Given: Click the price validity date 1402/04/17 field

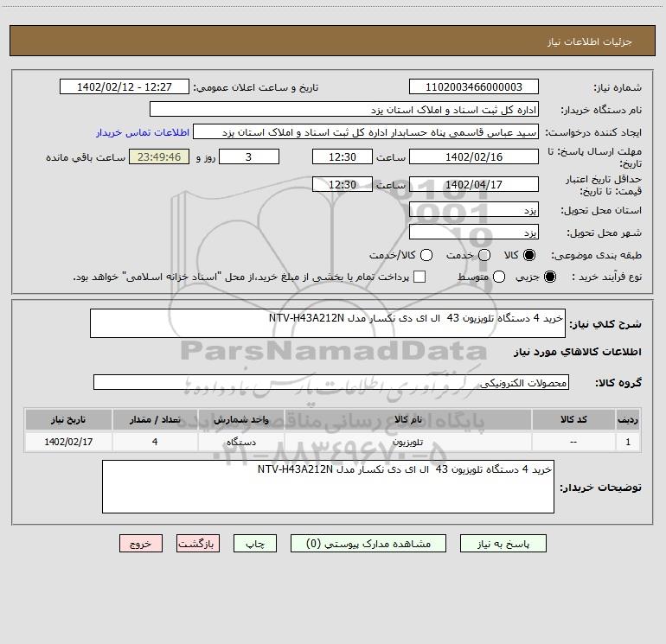Looking at the screenshot, I should click(x=474, y=184).
